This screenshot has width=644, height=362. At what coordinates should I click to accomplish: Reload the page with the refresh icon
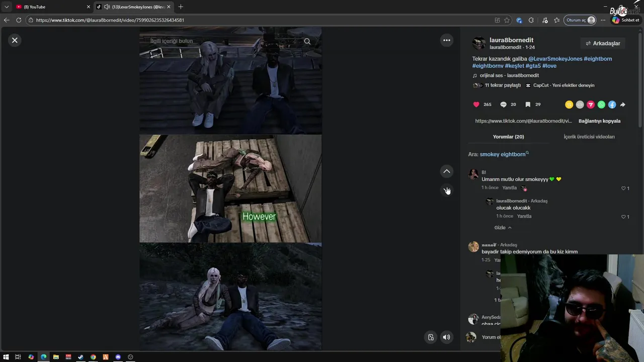pyautogui.click(x=19, y=20)
